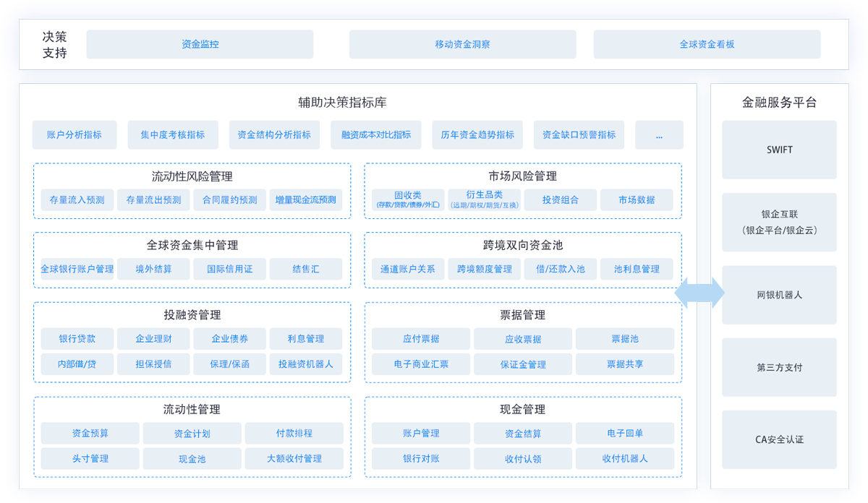Click the double-headed arrow connector
Image resolution: width=868 pixels, height=503 pixels.
pos(699,293)
